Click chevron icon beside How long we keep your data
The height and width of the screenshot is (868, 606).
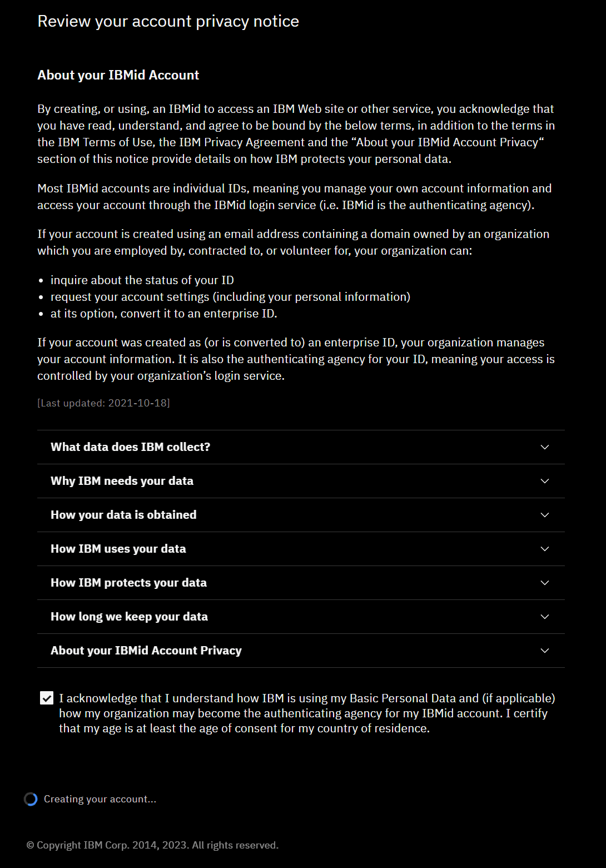pyautogui.click(x=545, y=617)
